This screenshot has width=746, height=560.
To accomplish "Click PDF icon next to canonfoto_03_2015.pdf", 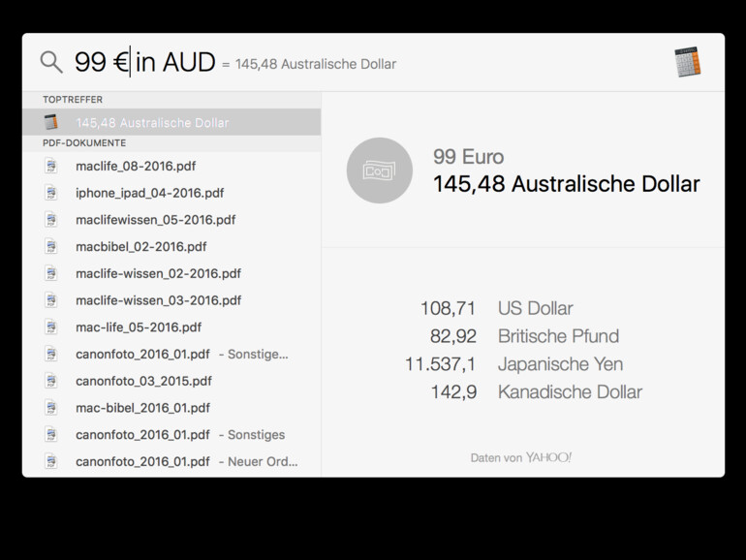I will click(51, 381).
